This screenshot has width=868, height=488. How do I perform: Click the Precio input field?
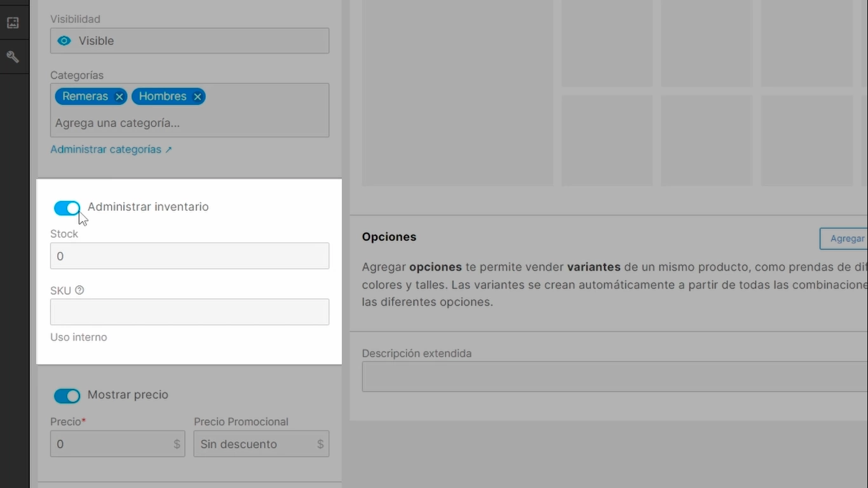(x=118, y=444)
